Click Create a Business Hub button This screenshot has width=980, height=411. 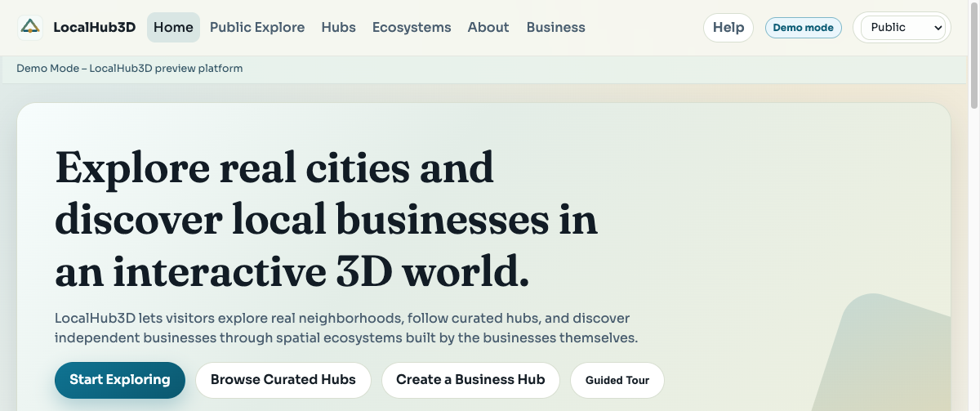click(x=470, y=380)
